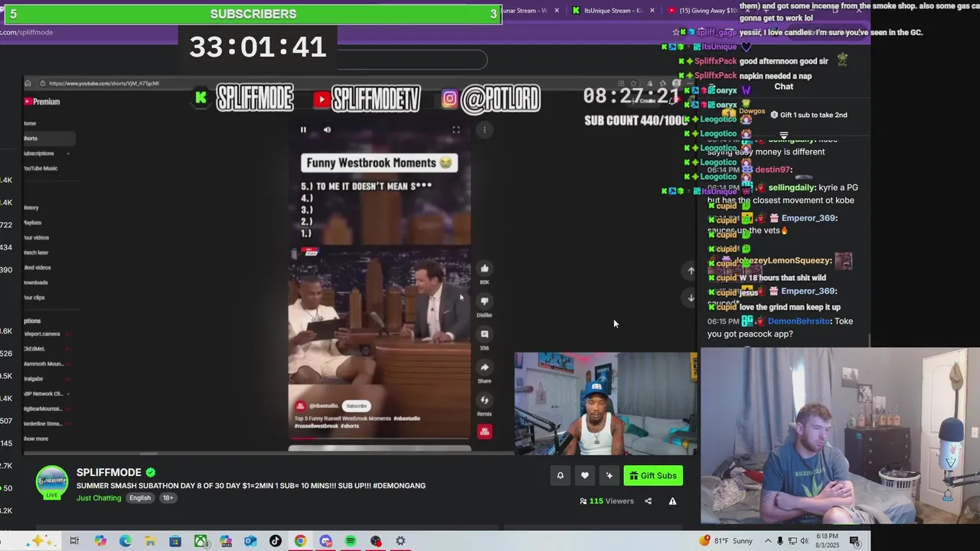Open the taskbar clock showing 6:18 PM
Screen dimensions: 980x551
click(x=827, y=541)
